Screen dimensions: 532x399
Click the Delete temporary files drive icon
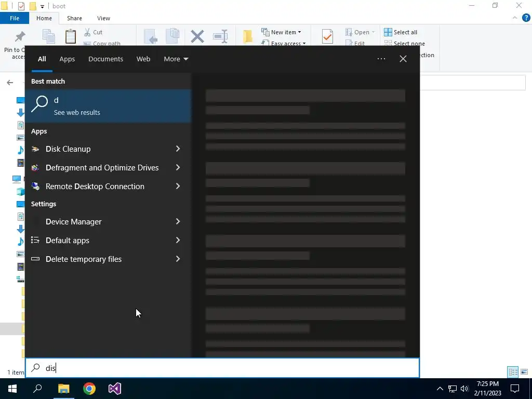click(x=35, y=259)
